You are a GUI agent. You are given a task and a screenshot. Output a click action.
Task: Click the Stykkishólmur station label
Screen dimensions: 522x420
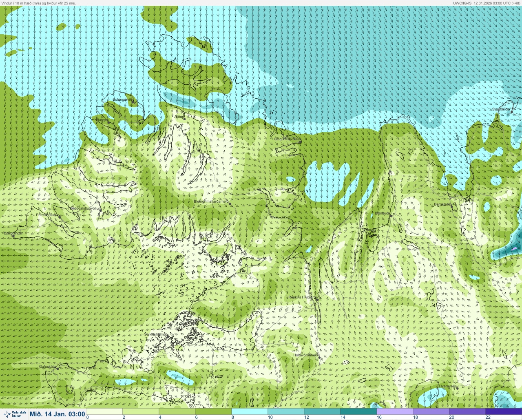156,334
